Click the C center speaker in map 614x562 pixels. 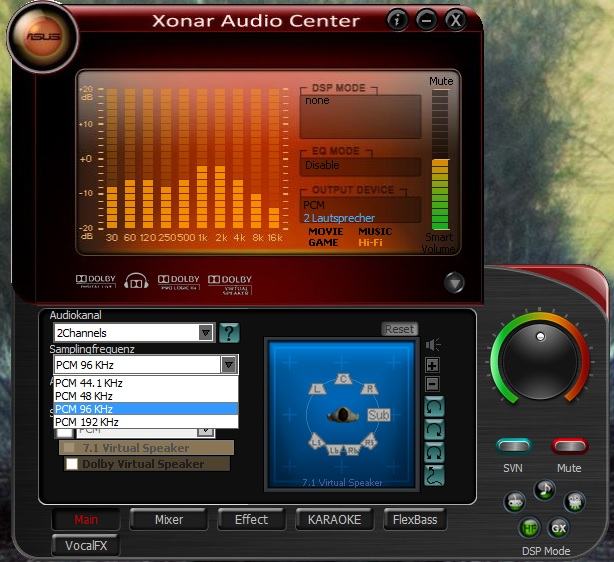click(343, 379)
